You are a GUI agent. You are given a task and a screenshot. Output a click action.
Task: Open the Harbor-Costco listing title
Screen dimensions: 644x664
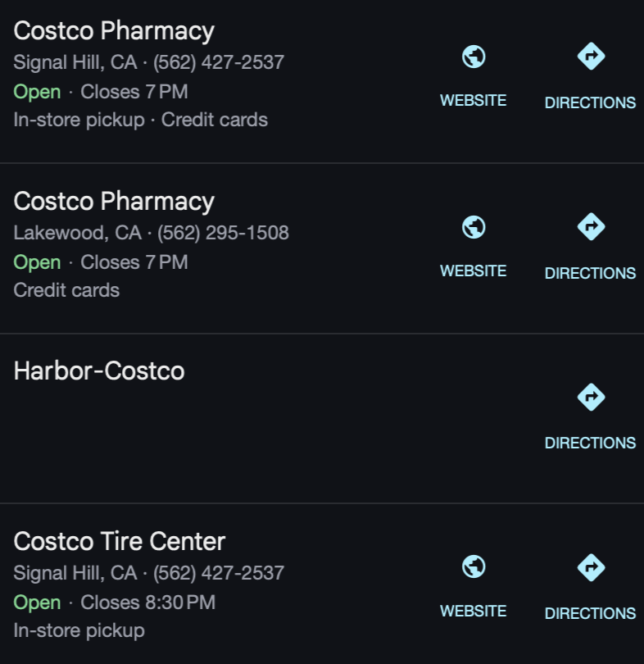(x=99, y=371)
